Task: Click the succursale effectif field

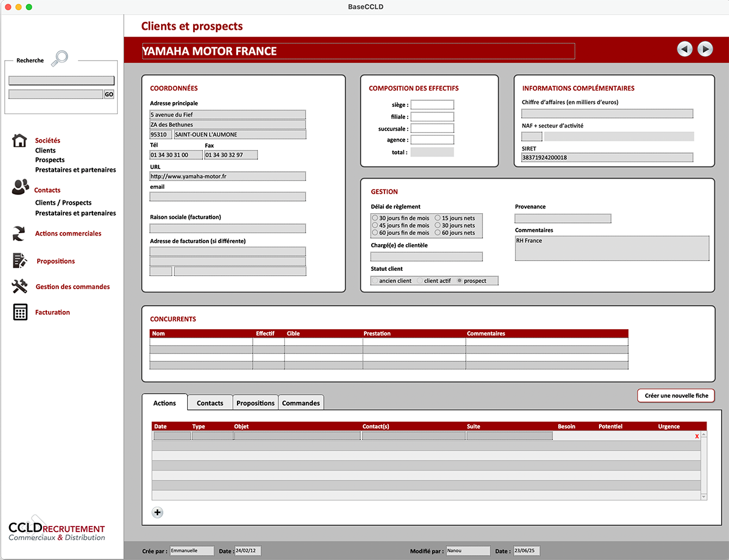Action: (x=433, y=128)
